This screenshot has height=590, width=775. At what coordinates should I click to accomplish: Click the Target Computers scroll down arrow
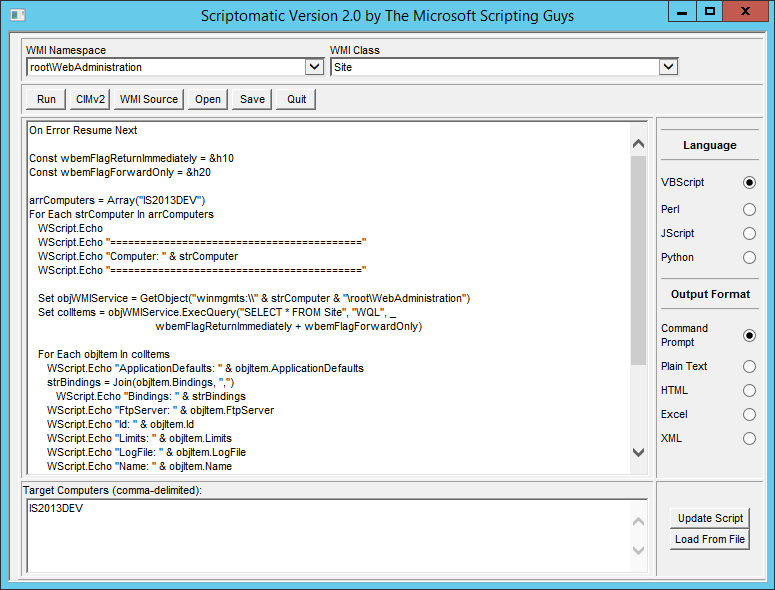click(x=638, y=550)
